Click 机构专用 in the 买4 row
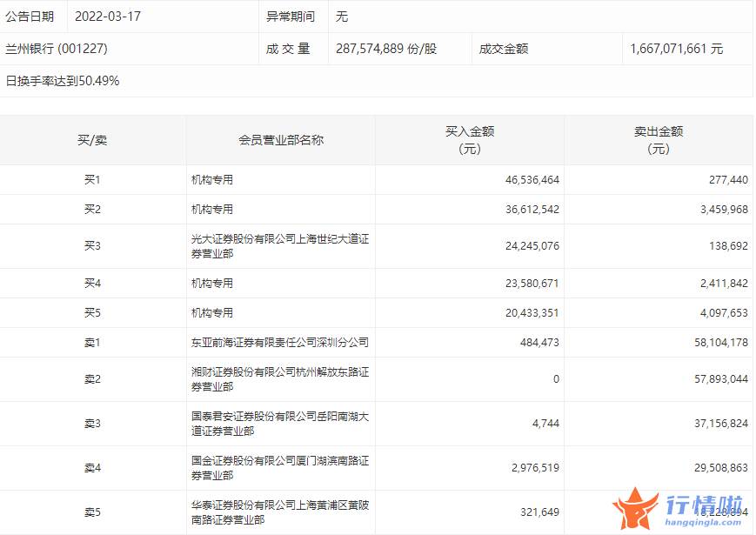 tap(212, 283)
